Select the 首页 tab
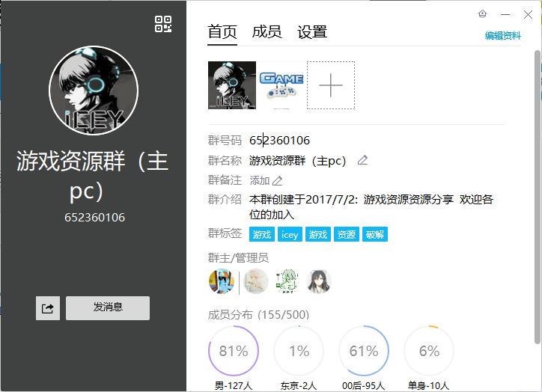 [x=222, y=32]
